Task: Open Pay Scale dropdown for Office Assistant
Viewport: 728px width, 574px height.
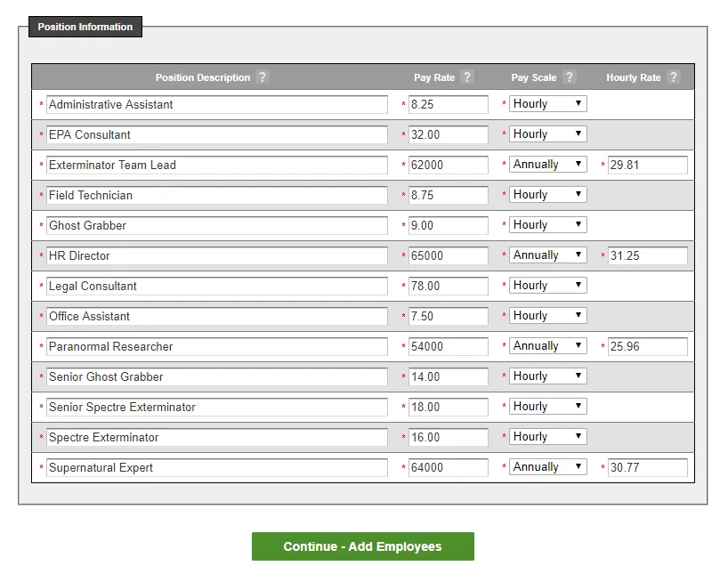Action: point(548,315)
